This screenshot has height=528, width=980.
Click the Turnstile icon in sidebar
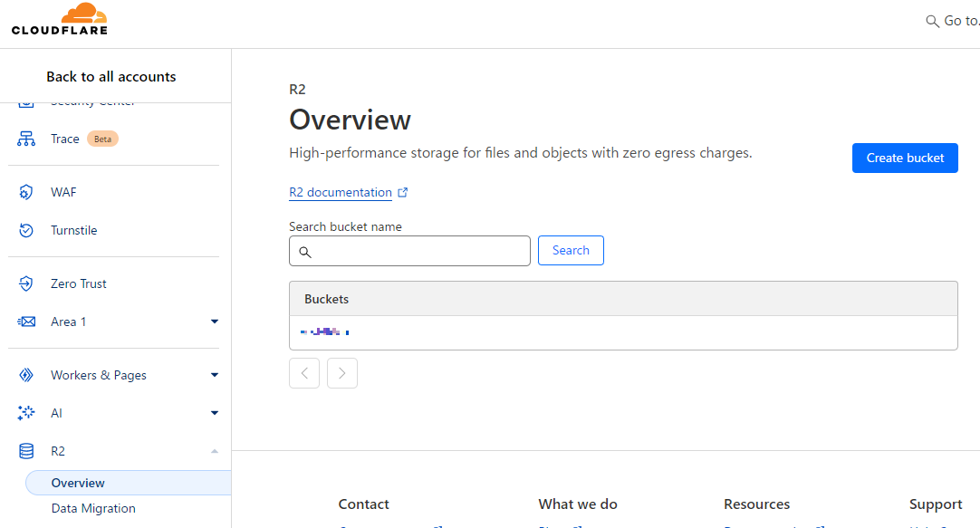(26, 231)
